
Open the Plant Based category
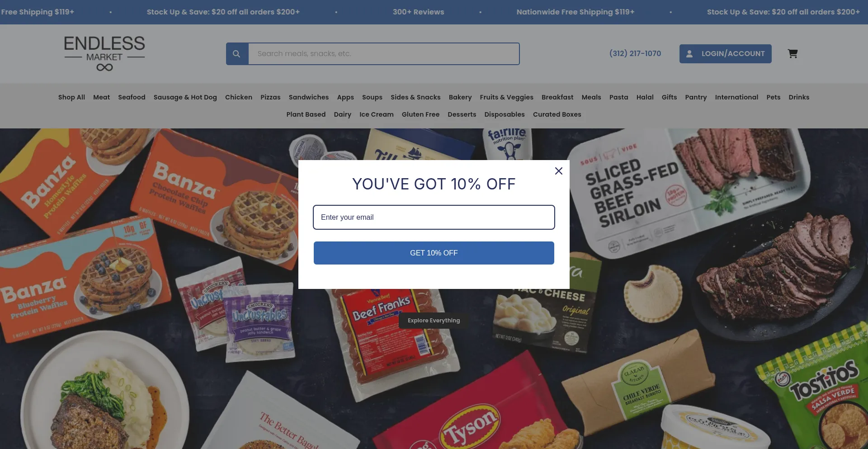pyautogui.click(x=306, y=114)
